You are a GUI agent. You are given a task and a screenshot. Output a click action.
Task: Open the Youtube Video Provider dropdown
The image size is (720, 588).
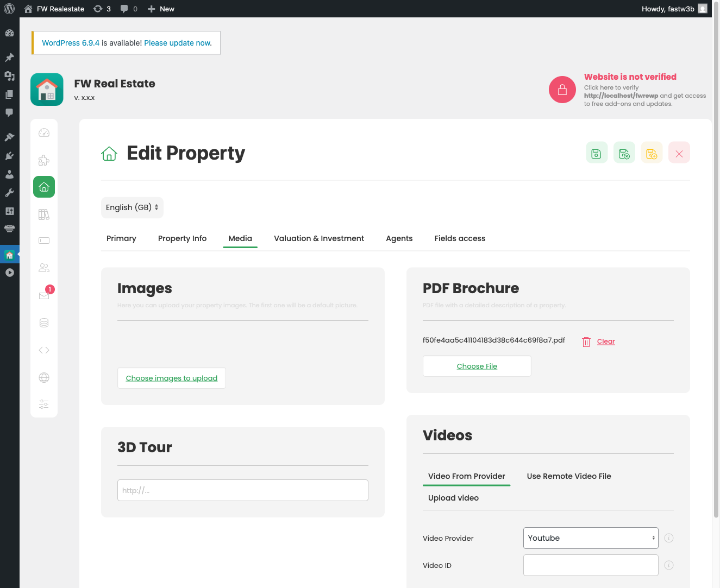(x=590, y=538)
